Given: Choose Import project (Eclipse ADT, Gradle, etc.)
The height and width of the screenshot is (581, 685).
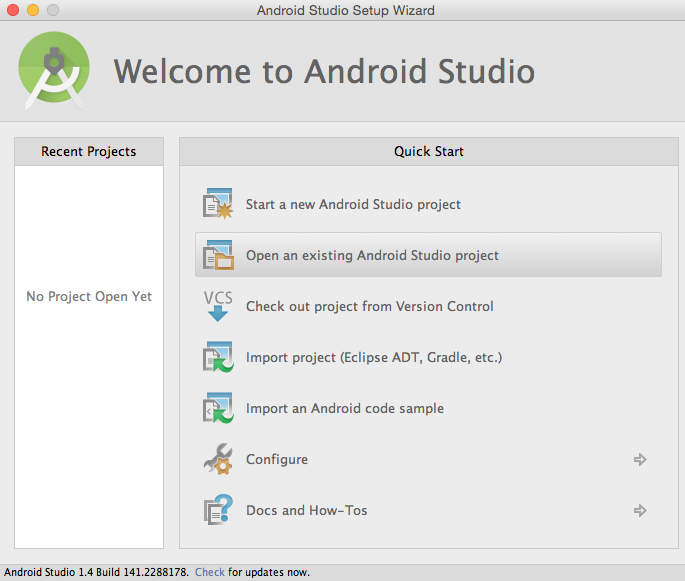Looking at the screenshot, I should tap(373, 357).
